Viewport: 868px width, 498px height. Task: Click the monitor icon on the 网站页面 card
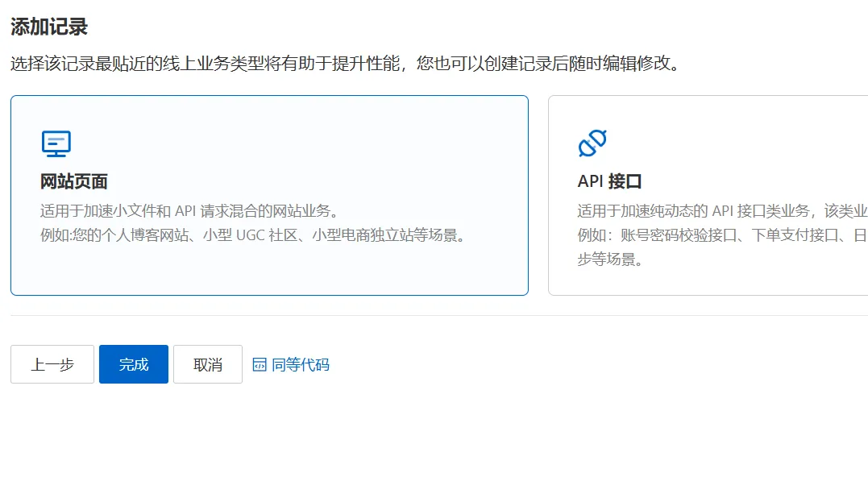[x=56, y=142]
